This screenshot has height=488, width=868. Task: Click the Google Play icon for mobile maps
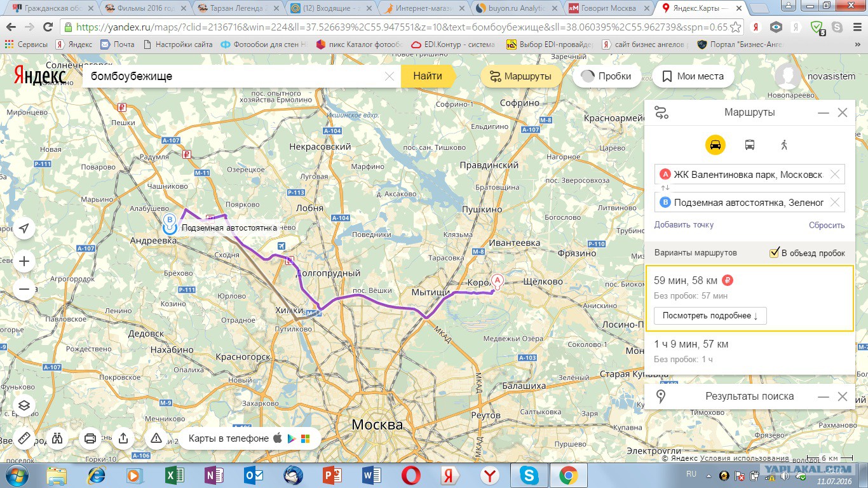pos(292,438)
